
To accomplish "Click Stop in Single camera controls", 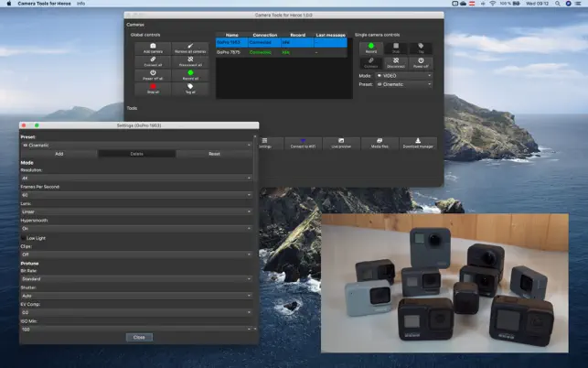I will click(396, 49).
